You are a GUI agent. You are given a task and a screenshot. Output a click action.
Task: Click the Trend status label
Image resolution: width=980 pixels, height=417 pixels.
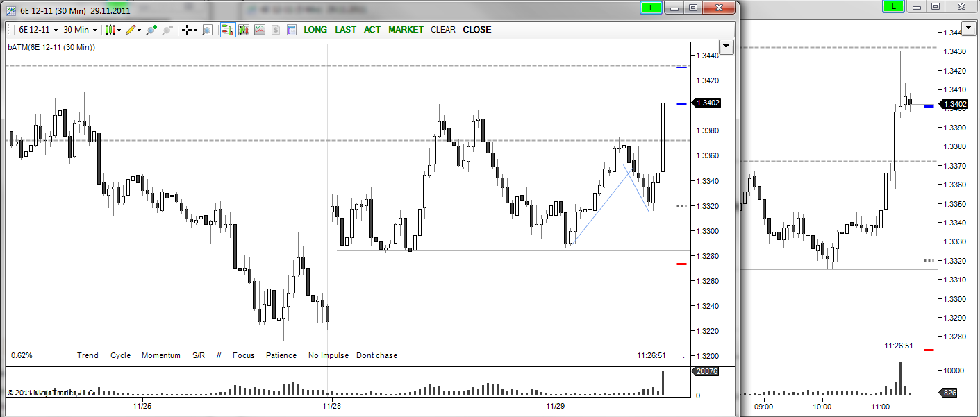coord(88,355)
